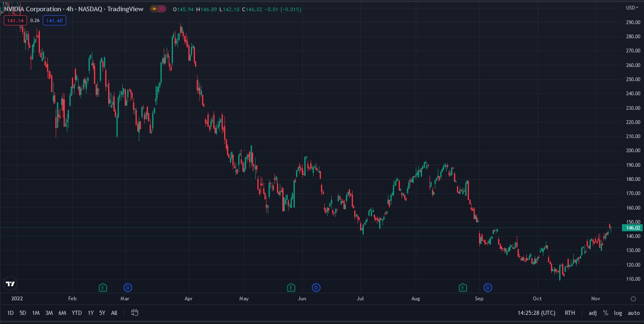Click the Apr label on time axis
Image resolution: width=644 pixels, height=324 pixels.
coord(189,299)
